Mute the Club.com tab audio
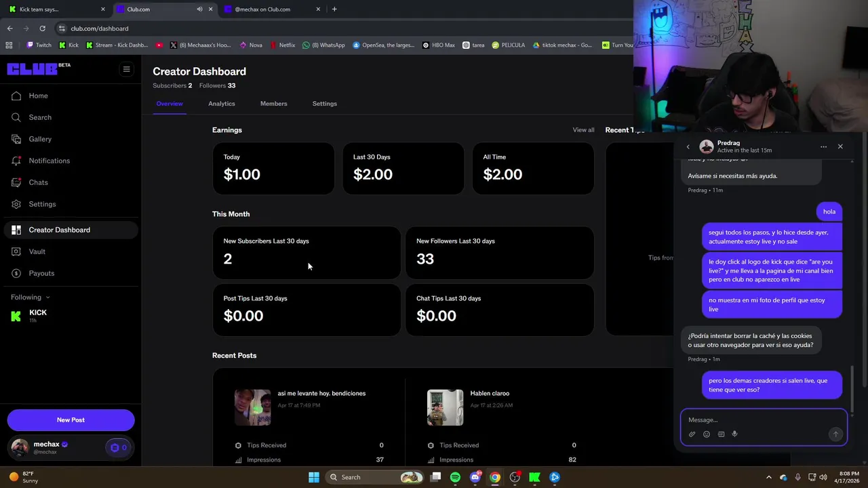The width and height of the screenshot is (868, 488). pyautogui.click(x=199, y=9)
